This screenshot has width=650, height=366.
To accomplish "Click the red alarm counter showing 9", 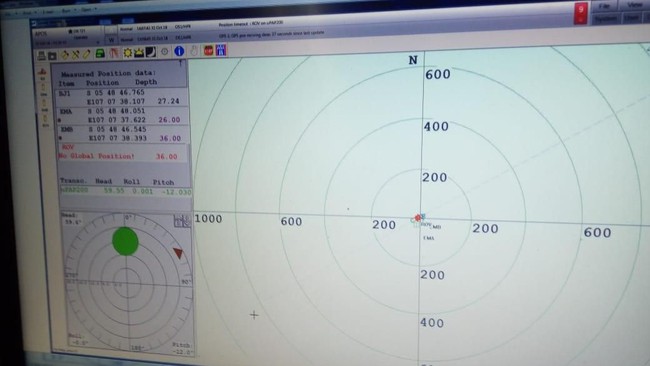I will point(581,13).
